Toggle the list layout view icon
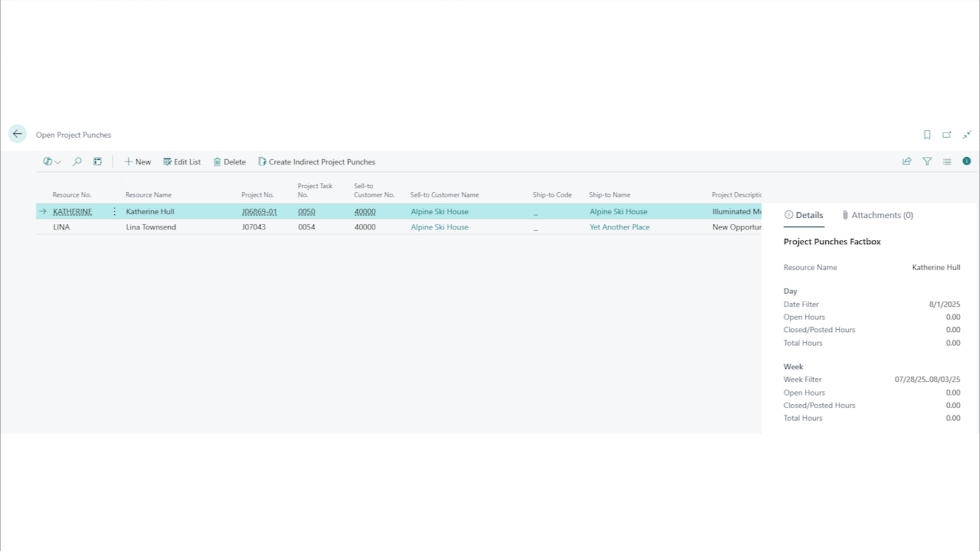The height and width of the screenshot is (551, 980). (947, 161)
